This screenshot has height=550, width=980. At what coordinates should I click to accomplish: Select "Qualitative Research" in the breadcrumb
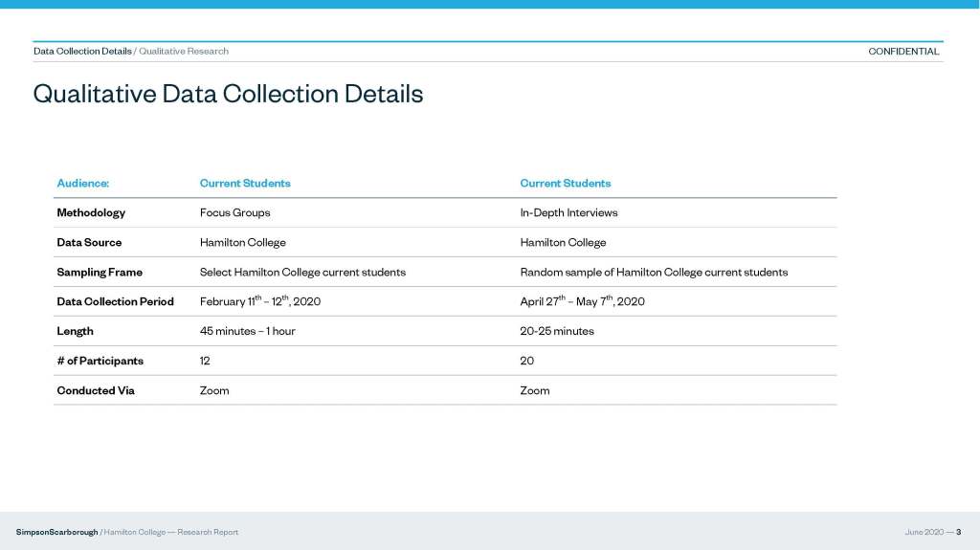pos(184,52)
